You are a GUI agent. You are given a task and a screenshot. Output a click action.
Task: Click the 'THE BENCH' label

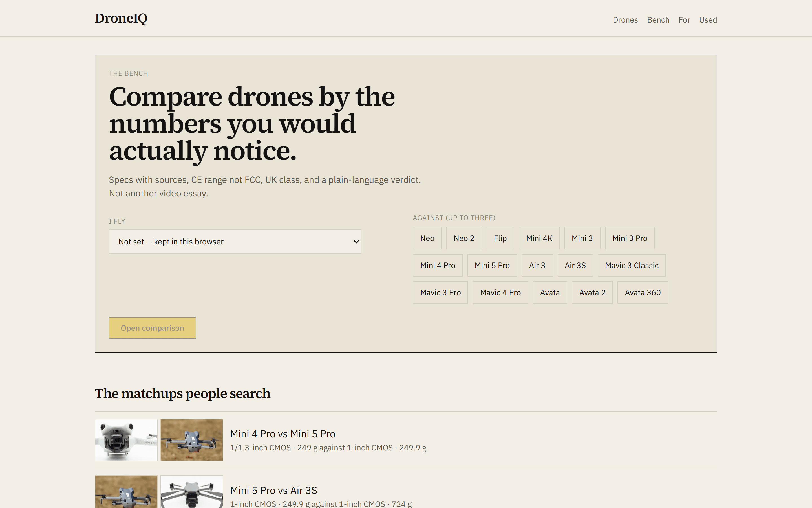[x=128, y=73]
